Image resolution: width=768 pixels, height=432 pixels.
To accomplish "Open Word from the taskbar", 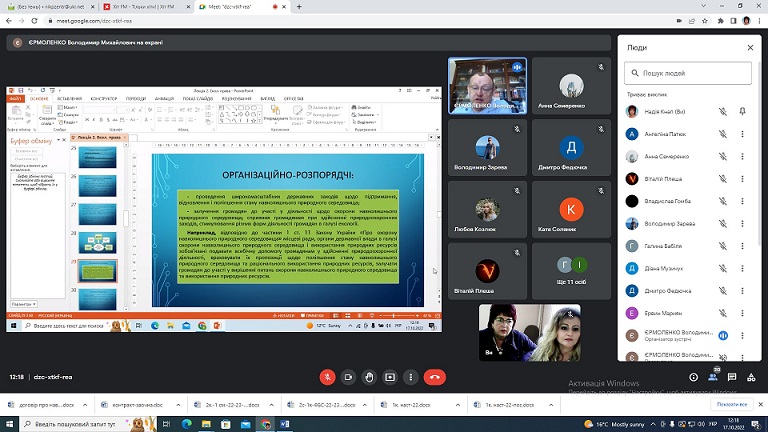I will (x=285, y=424).
